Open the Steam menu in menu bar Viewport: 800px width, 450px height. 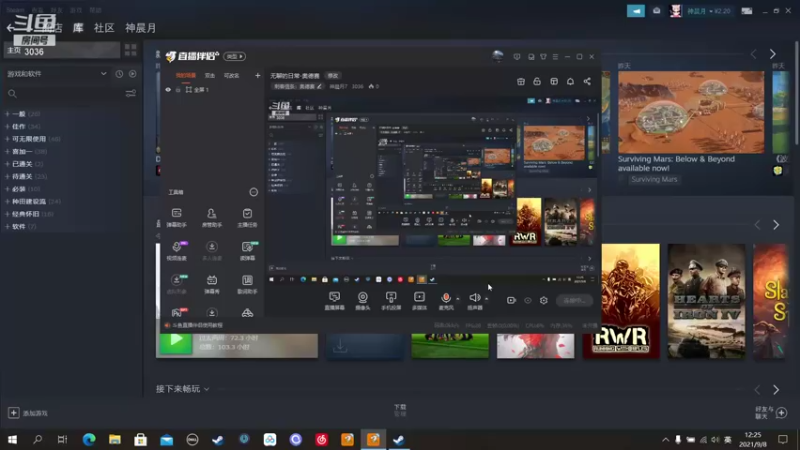tap(15, 10)
